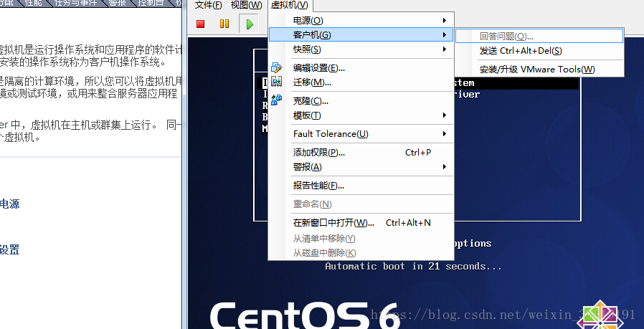Click the greyed 从清单中移除(Y) entry
The height and width of the screenshot is (329, 644).
click(361, 238)
